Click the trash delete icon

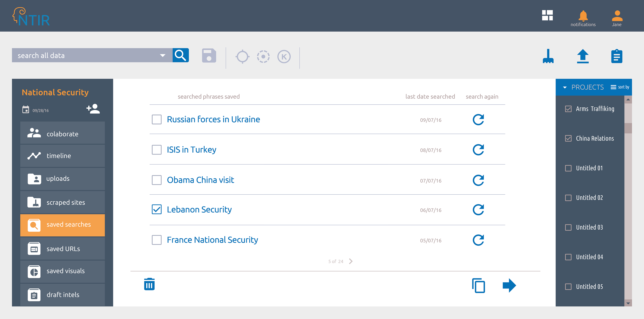[x=149, y=284]
